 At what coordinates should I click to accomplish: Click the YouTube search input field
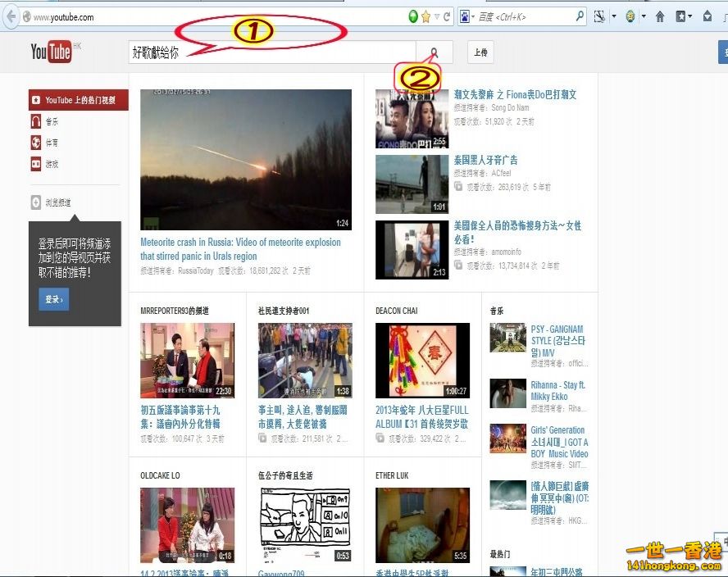click(271, 53)
